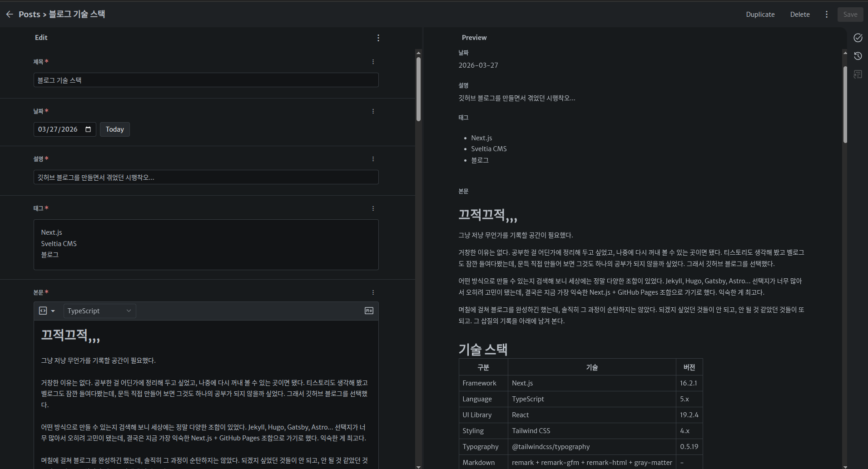Open the calendar picker in the date field
This screenshot has height=469, width=868.
89,129
